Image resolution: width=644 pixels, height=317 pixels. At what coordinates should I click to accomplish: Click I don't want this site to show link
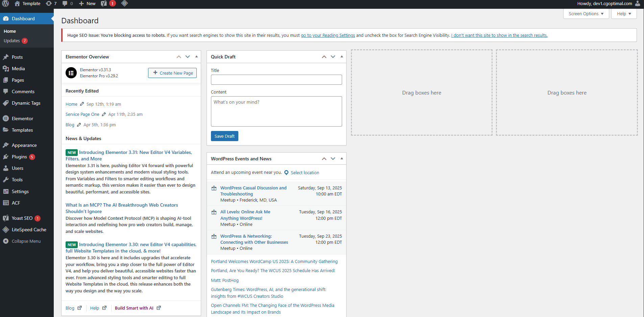pos(499,35)
